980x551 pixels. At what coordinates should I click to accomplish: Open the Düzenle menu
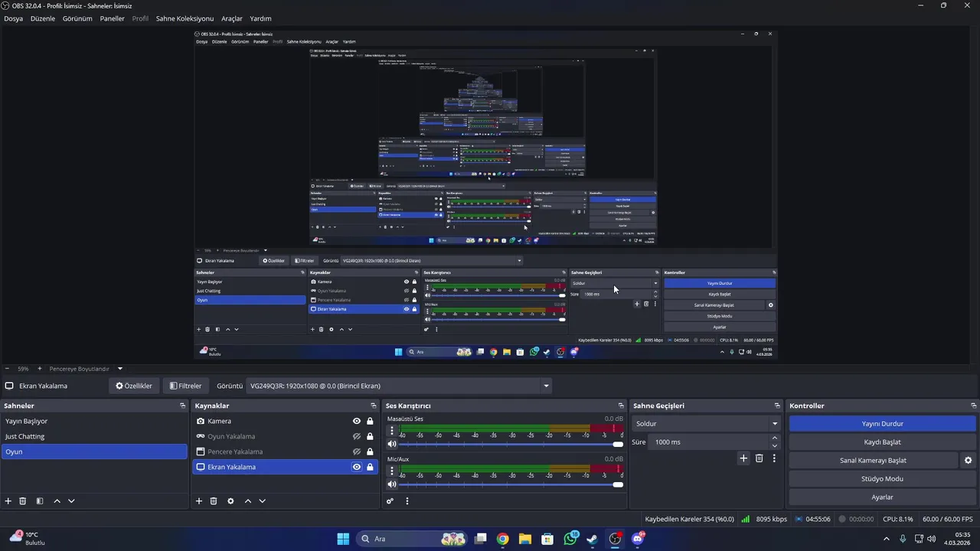[x=43, y=18]
